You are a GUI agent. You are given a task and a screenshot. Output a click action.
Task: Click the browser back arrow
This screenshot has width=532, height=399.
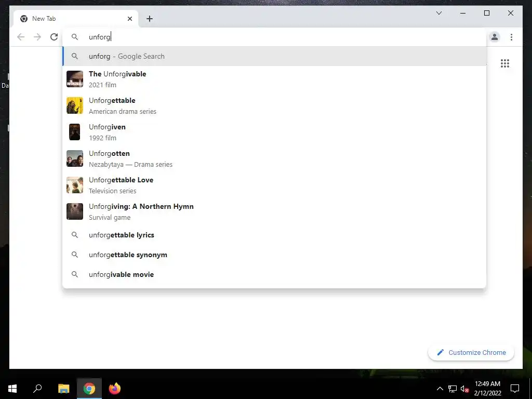tap(21, 37)
